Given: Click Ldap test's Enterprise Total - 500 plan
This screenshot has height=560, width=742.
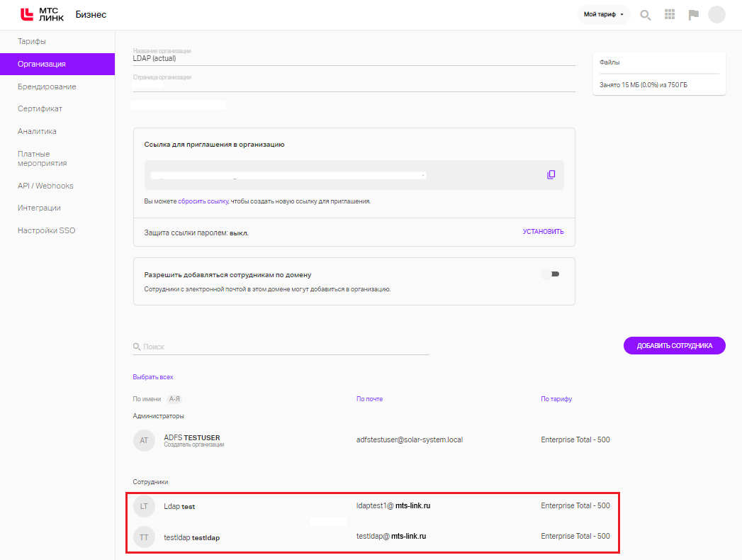Looking at the screenshot, I should click(x=575, y=505).
